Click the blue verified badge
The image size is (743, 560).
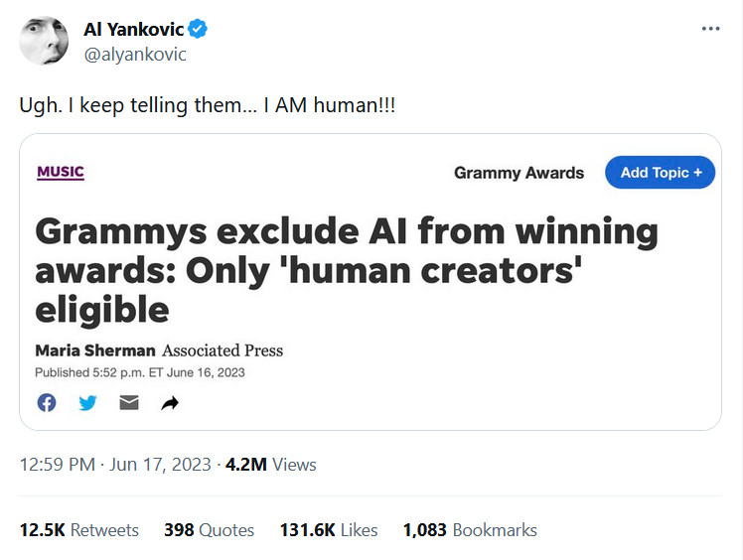[x=199, y=30]
